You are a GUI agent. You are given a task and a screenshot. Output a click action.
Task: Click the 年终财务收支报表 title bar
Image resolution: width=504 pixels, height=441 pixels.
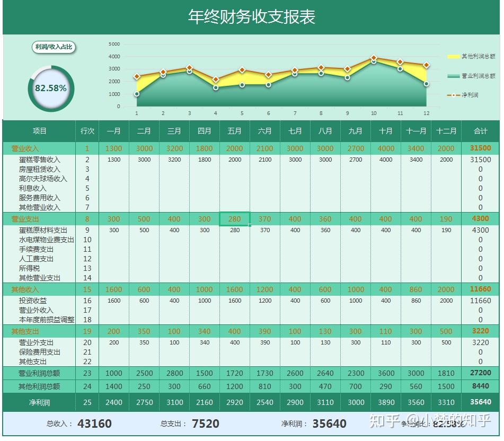pos(252,16)
